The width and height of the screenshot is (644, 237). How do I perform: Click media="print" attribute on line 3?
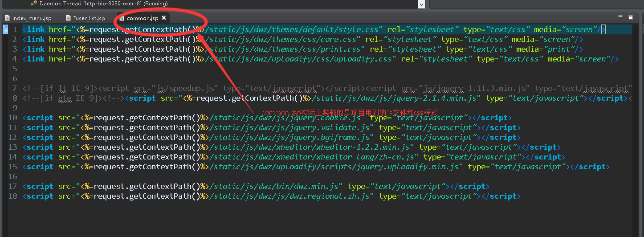coord(543,49)
